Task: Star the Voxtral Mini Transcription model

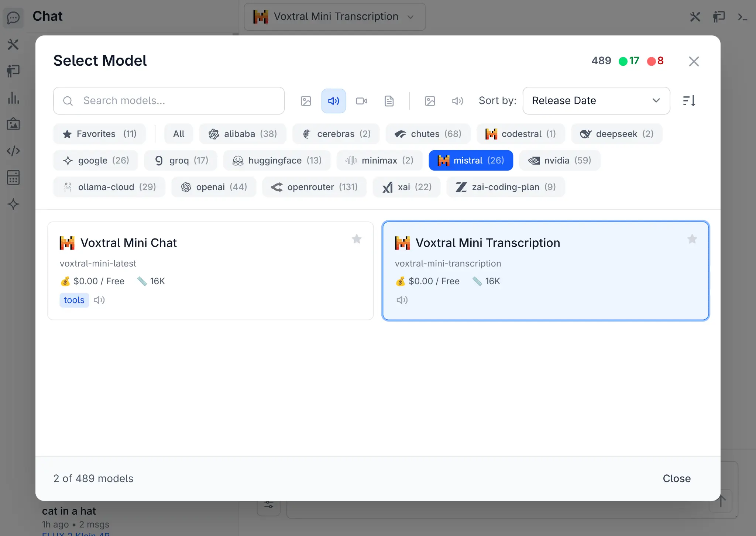Action: click(692, 239)
